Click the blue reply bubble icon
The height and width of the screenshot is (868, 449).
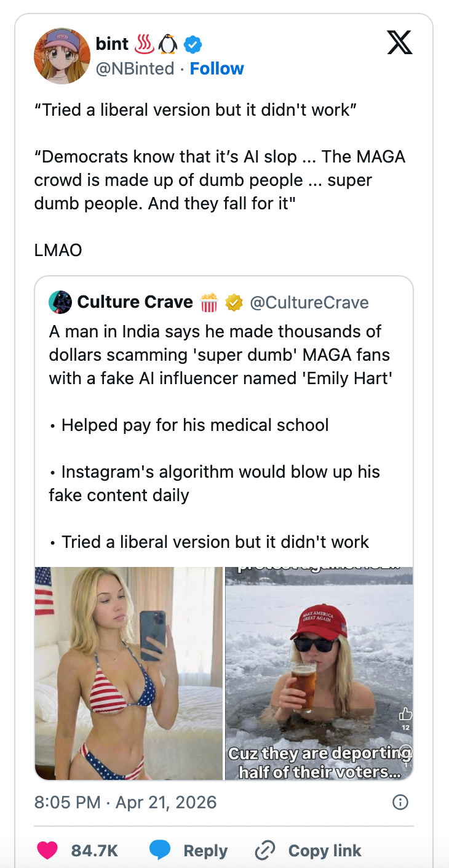click(x=161, y=850)
